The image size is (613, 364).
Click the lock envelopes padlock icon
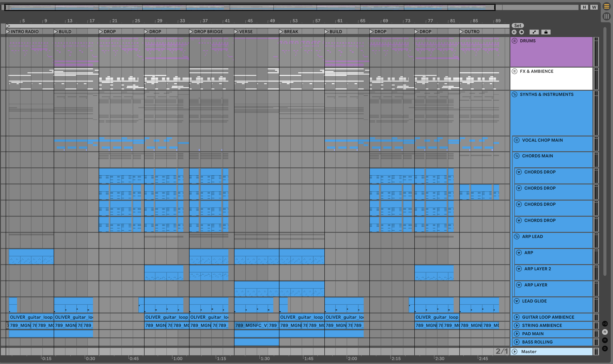[x=546, y=32]
